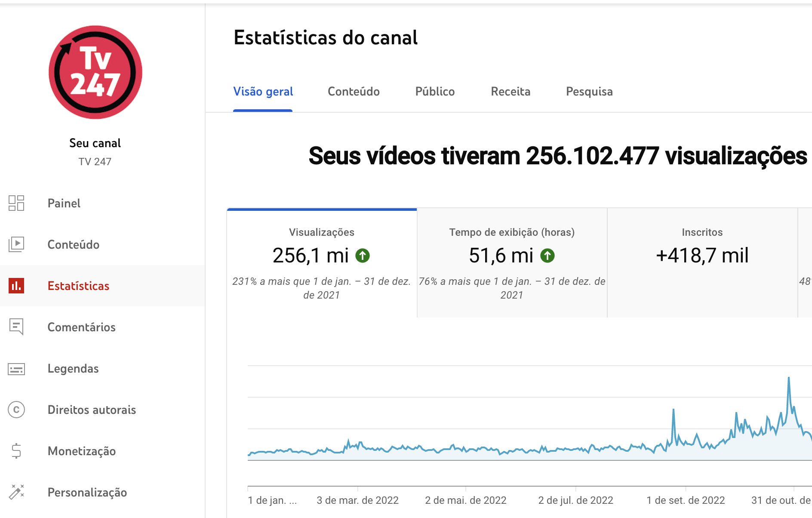Click the Seu canal label
The image size is (812, 518).
coord(95,143)
